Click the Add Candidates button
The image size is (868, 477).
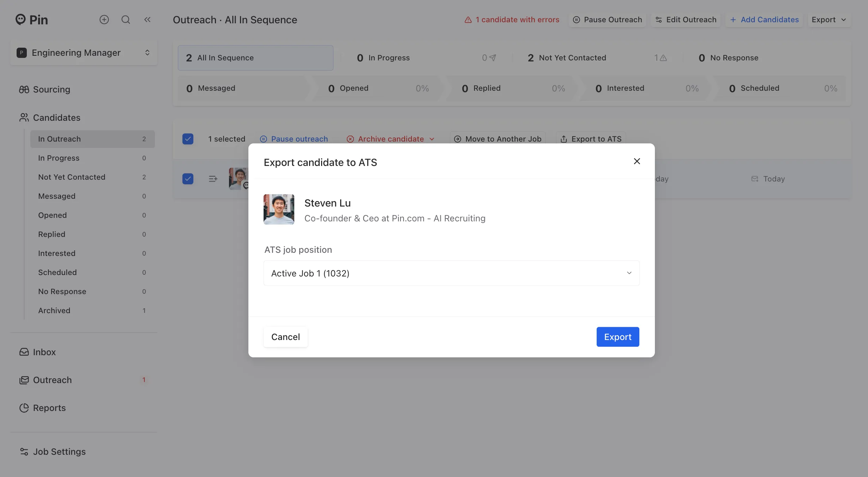click(764, 20)
